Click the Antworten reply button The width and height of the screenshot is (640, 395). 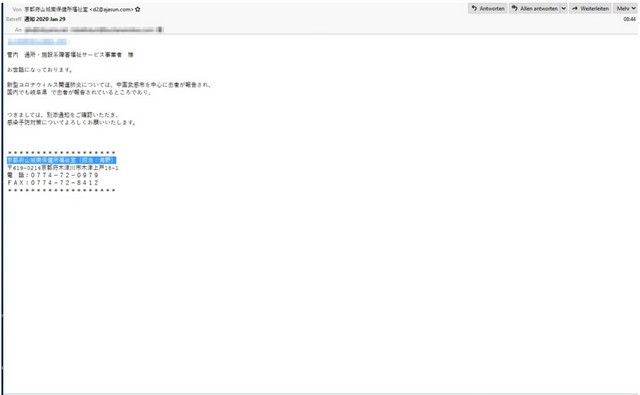tap(488, 9)
